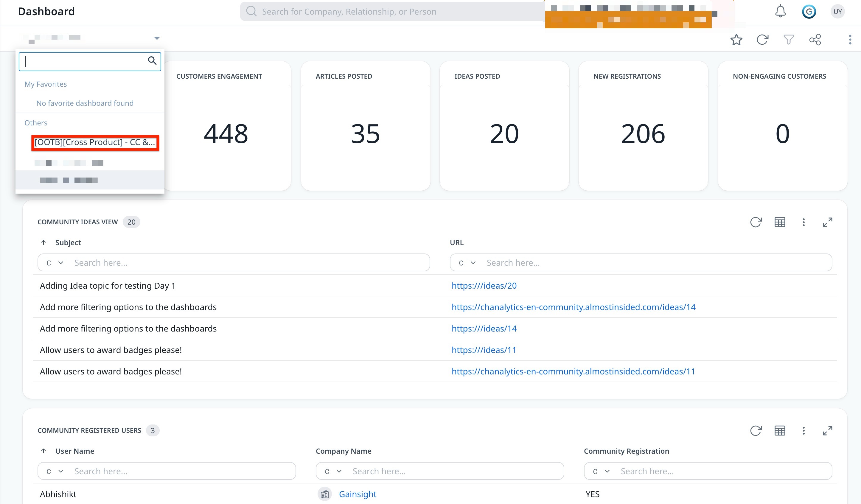Image resolution: width=861 pixels, height=504 pixels.
Task: Open ideas link https://ideas/20
Action: click(483, 285)
